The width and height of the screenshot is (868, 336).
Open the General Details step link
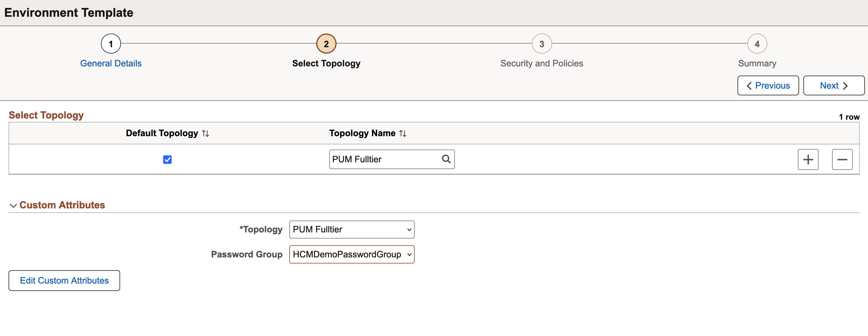(x=111, y=63)
